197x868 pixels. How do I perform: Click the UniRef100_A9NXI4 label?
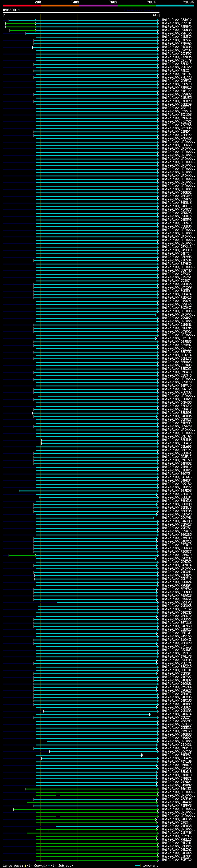point(177,71)
